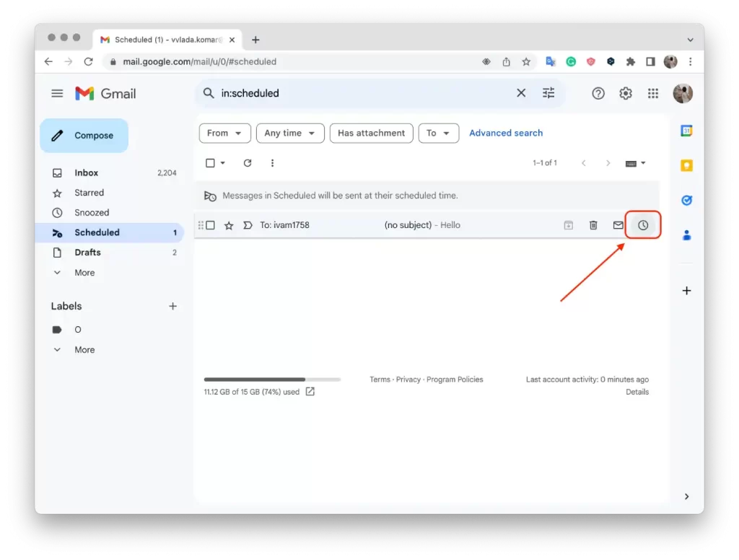Open Gmail Support help icon

(598, 93)
